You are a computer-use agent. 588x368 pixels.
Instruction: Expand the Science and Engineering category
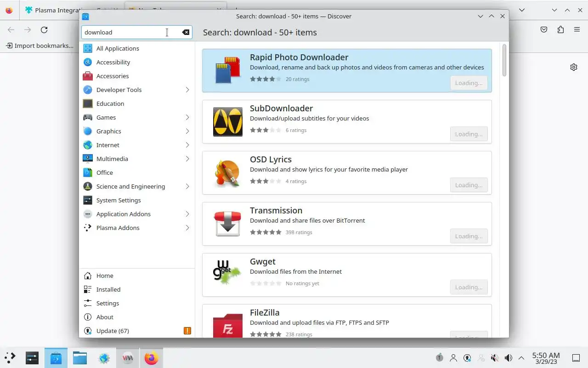(187, 186)
